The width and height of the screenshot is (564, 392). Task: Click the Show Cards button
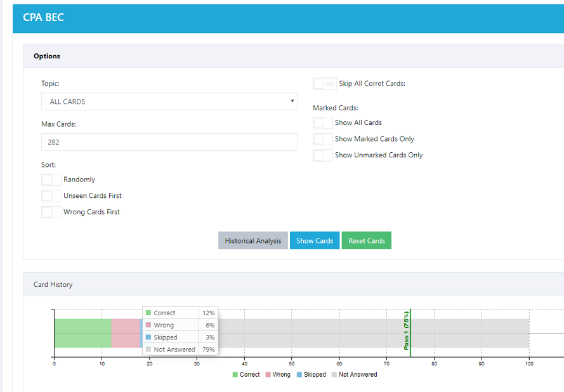pyautogui.click(x=315, y=240)
